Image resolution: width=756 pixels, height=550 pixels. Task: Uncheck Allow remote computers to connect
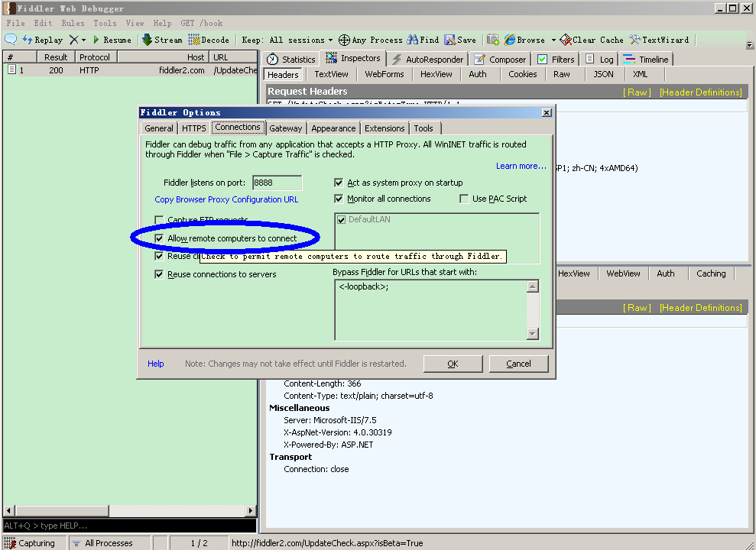(159, 238)
